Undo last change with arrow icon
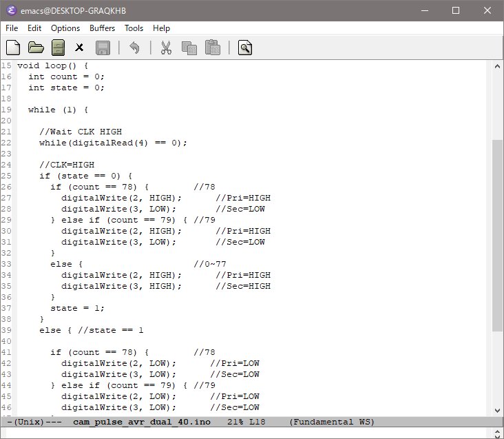The height and width of the screenshot is (439, 504). point(134,48)
